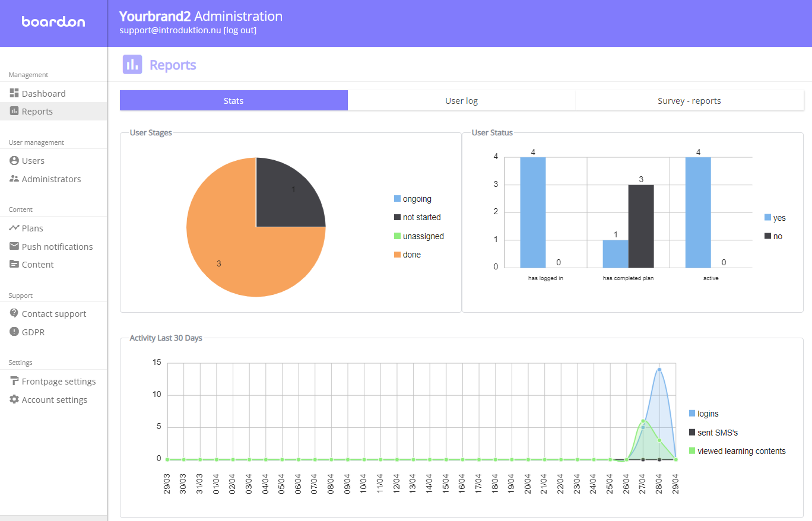Click the Users person icon
The height and width of the screenshot is (521, 812).
pos(14,160)
